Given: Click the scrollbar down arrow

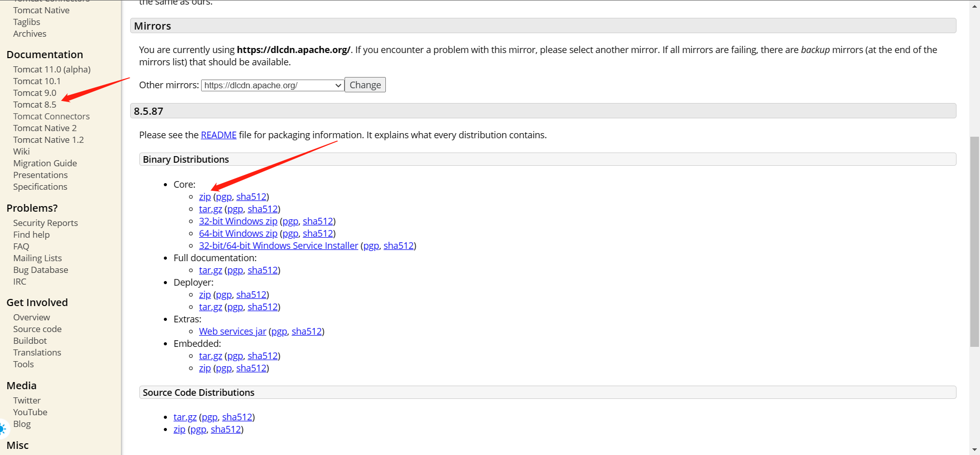Looking at the screenshot, I should coord(974,449).
